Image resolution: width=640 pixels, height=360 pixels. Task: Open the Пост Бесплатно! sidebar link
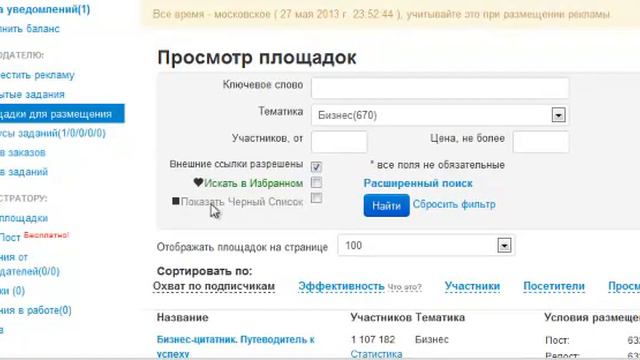(34, 237)
